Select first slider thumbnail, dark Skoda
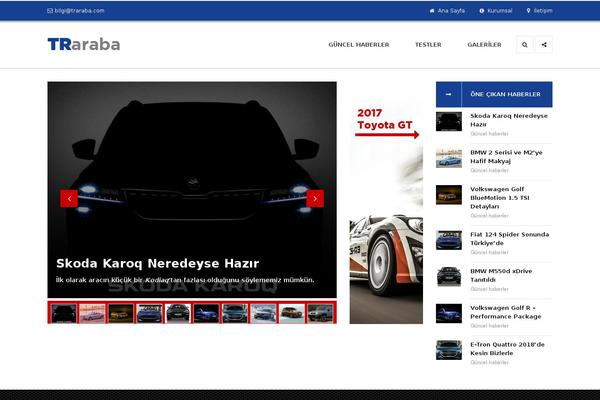600x400 pixels. (64, 313)
